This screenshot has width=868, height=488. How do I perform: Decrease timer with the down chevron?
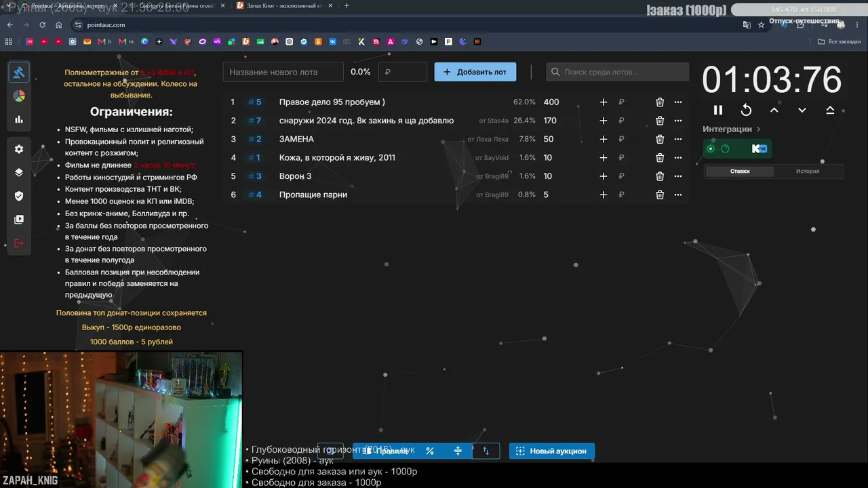[x=802, y=110]
